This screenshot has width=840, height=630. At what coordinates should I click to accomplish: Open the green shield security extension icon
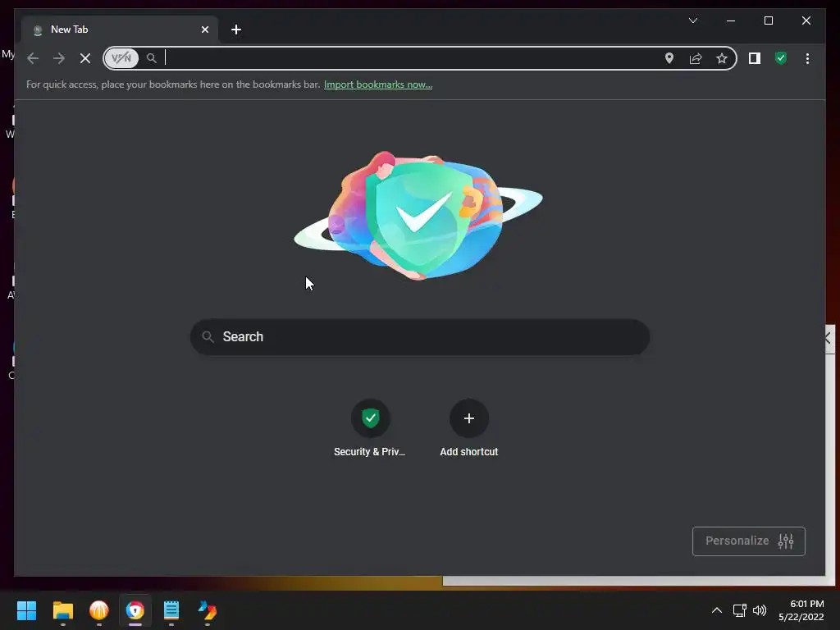tap(781, 58)
